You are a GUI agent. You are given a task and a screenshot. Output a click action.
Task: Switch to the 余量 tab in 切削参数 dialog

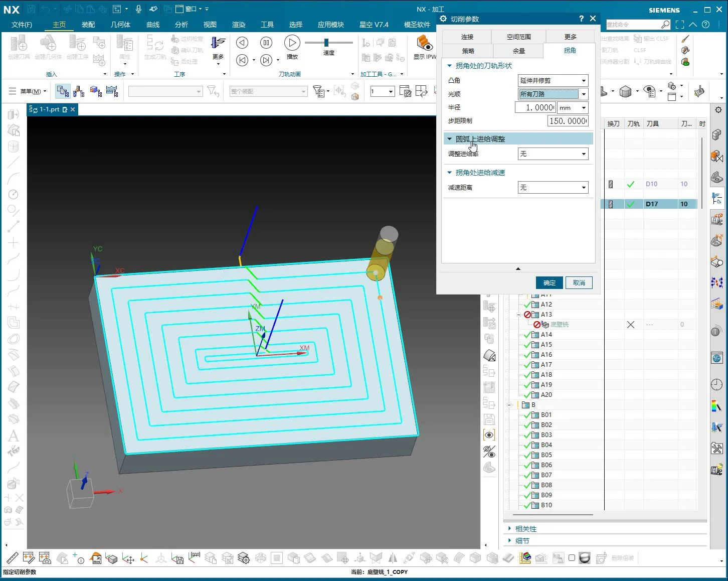coord(518,51)
